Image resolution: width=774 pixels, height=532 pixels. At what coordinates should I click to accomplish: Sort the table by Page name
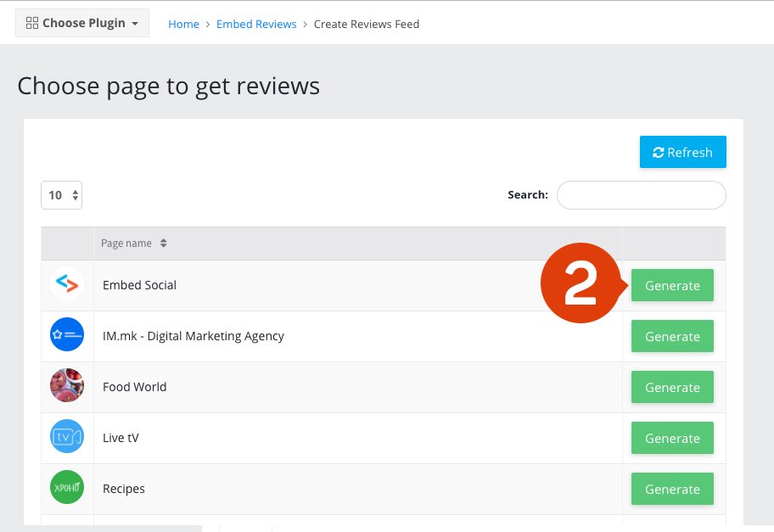click(164, 244)
